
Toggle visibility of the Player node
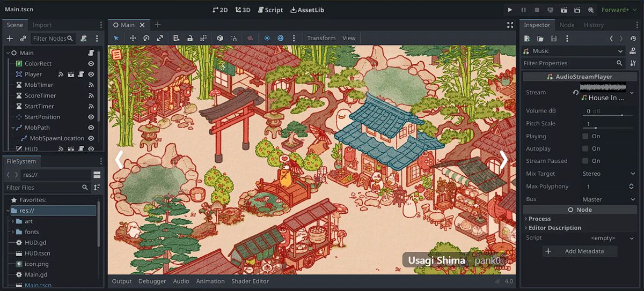pos(91,74)
